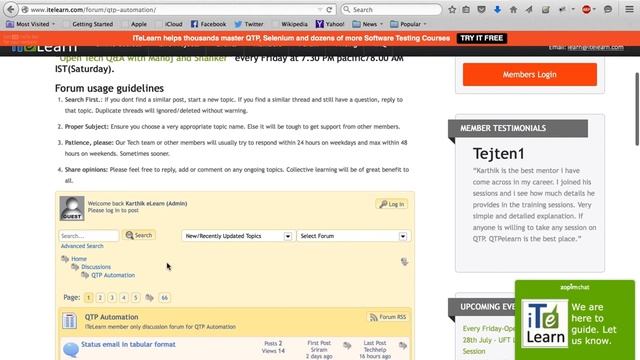Go to forum page 2
Image resolution: width=640 pixels, height=360 pixels.
tap(100, 298)
